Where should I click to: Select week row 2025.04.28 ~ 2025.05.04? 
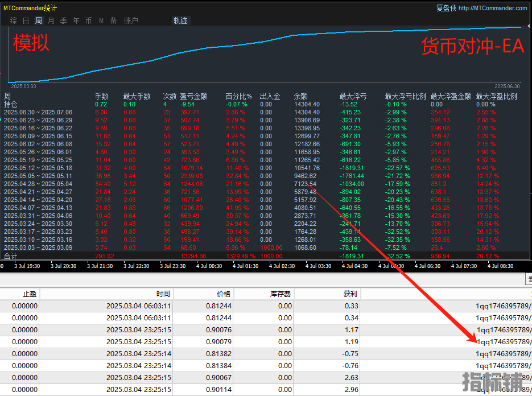(x=265, y=184)
